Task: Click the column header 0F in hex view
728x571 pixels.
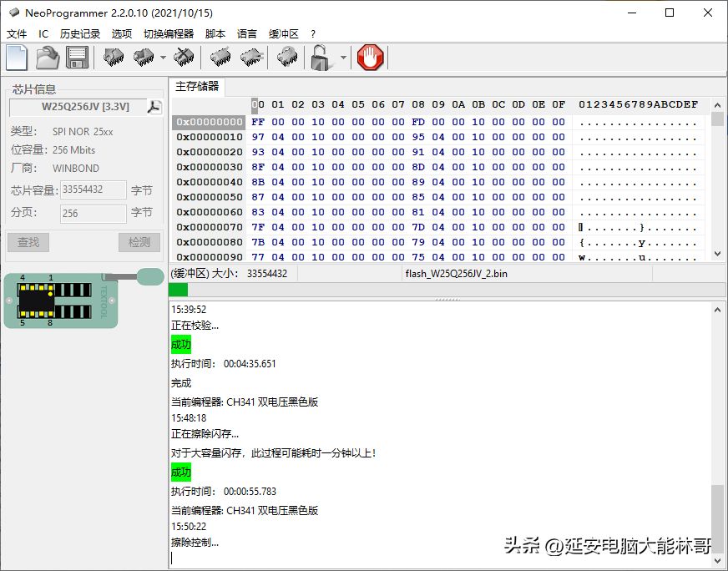Action: tap(558, 104)
